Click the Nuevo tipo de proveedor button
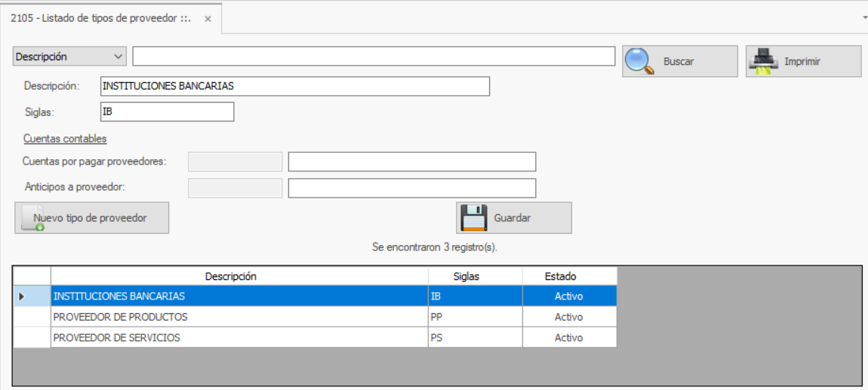Image resolution: width=868 pixels, height=390 pixels. click(x=91, y=218)
